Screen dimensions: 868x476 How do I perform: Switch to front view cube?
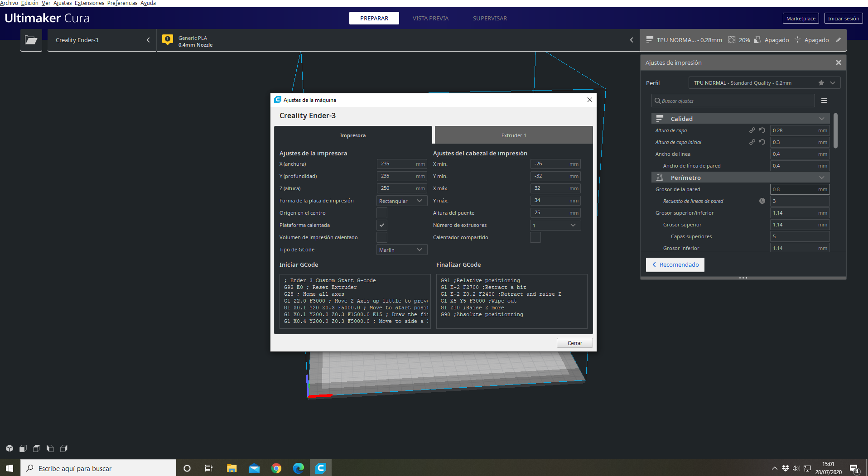tap(23, 448)
